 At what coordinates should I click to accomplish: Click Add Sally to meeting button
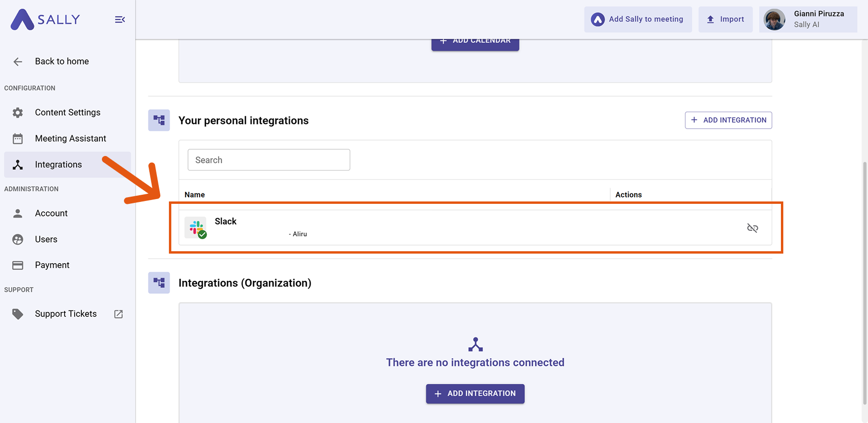tap(637, 20)
